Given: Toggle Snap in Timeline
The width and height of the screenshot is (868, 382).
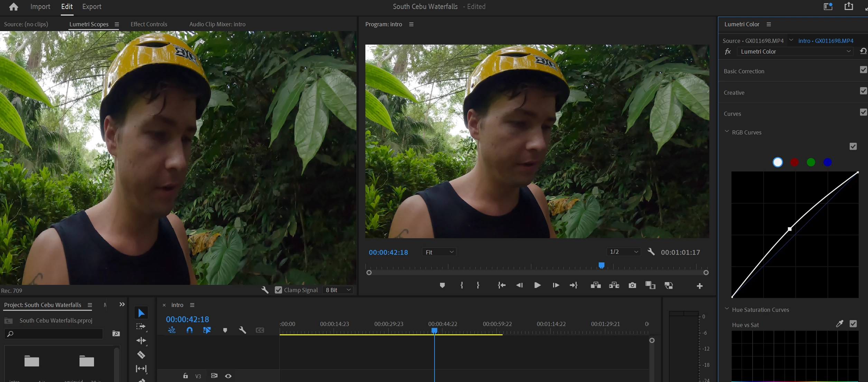Looking at the screenshot, I should tap(189, 330).
